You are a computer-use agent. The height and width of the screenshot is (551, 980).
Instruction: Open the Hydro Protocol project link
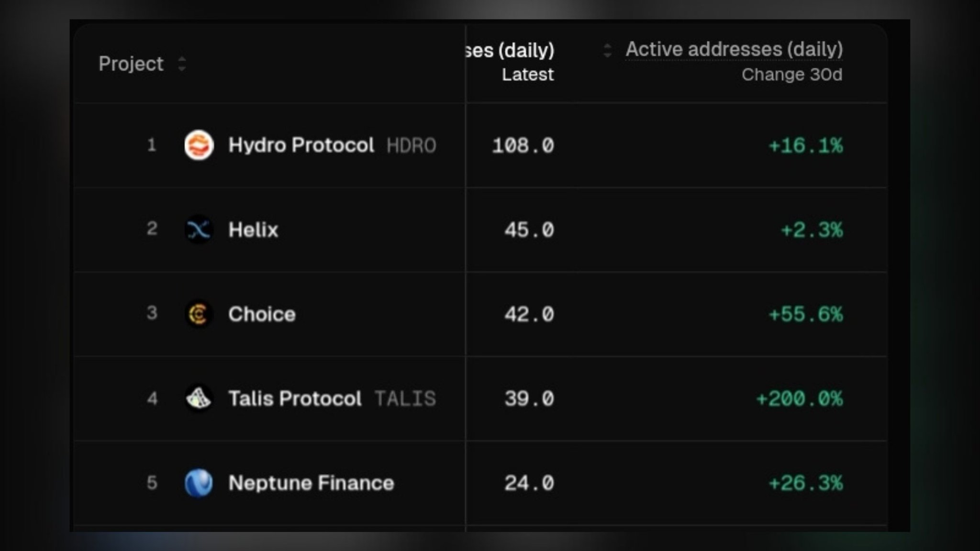(x=301, y=145)
